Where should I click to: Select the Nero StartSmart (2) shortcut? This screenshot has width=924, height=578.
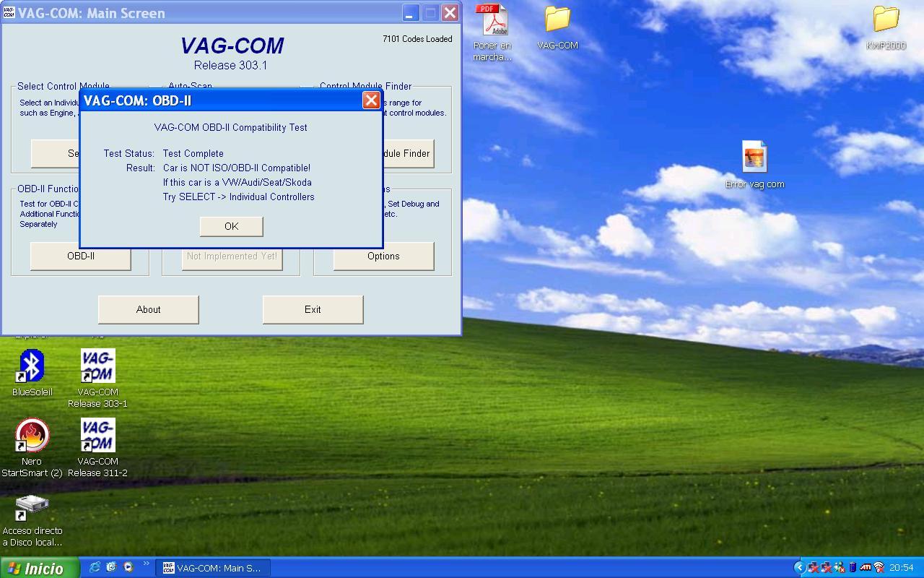tap(32, 447)
